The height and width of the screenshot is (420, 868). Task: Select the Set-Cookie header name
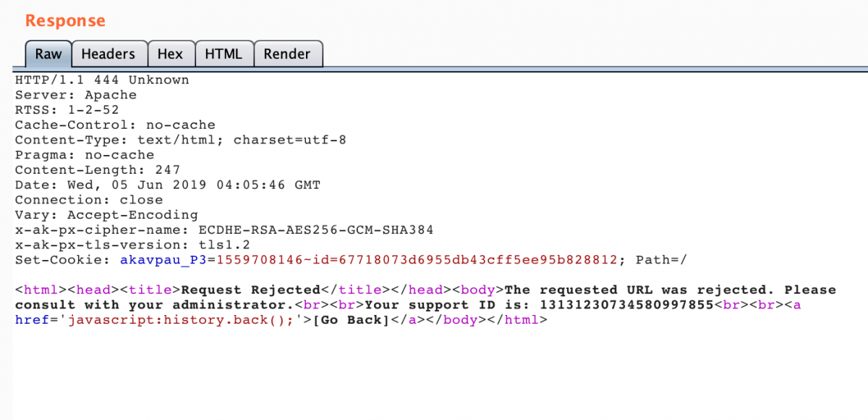point(64,259)
